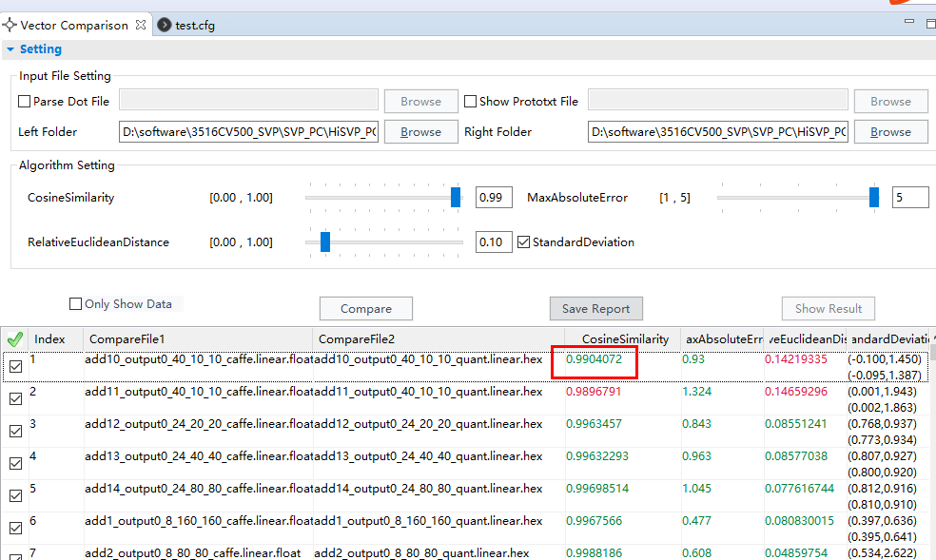The height and width of the screenshot is (560, 936).
Task: Click the Save Report button
Action: tap(595, 308)
